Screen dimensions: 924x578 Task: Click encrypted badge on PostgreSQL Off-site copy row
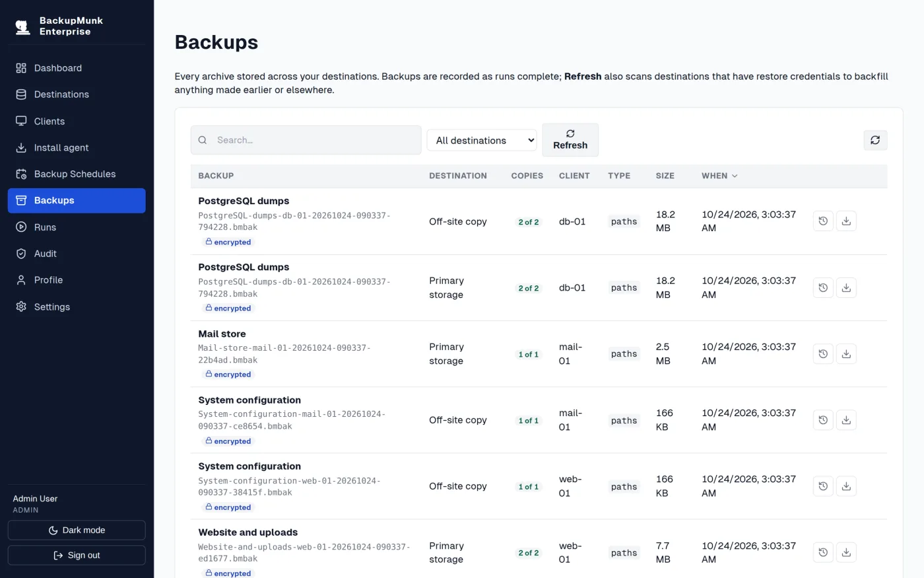tap(228, 242)
